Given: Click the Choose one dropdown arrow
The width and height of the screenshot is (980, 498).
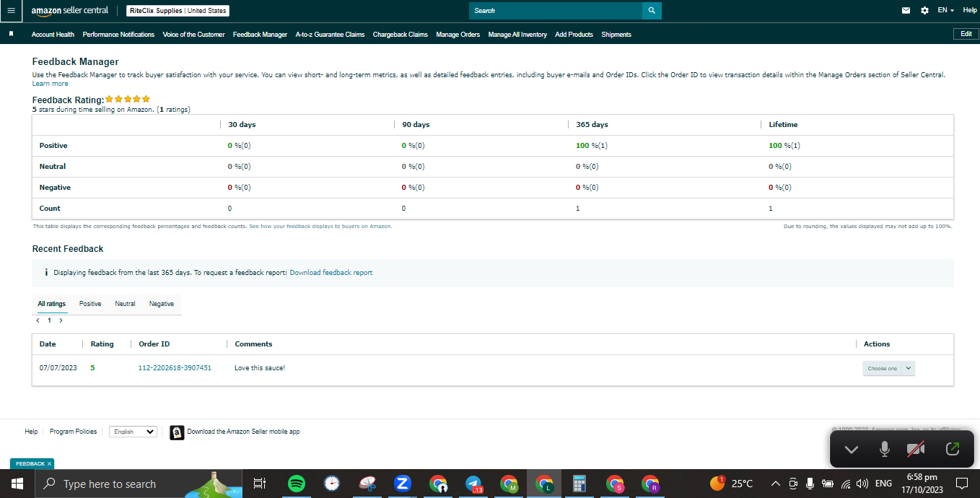Looking at the screenshot, I should (x=909, y=368).
